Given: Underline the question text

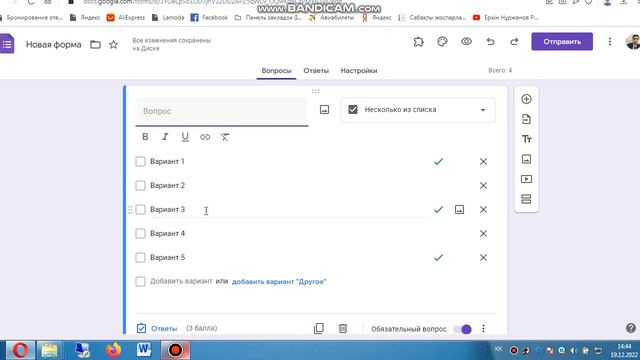Looking at the screenshot, I should click(185, 137).
